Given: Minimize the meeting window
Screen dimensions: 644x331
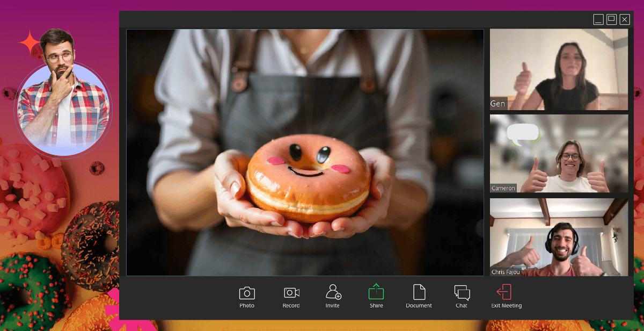Looking at the screenshot, I should coord(598,20).
